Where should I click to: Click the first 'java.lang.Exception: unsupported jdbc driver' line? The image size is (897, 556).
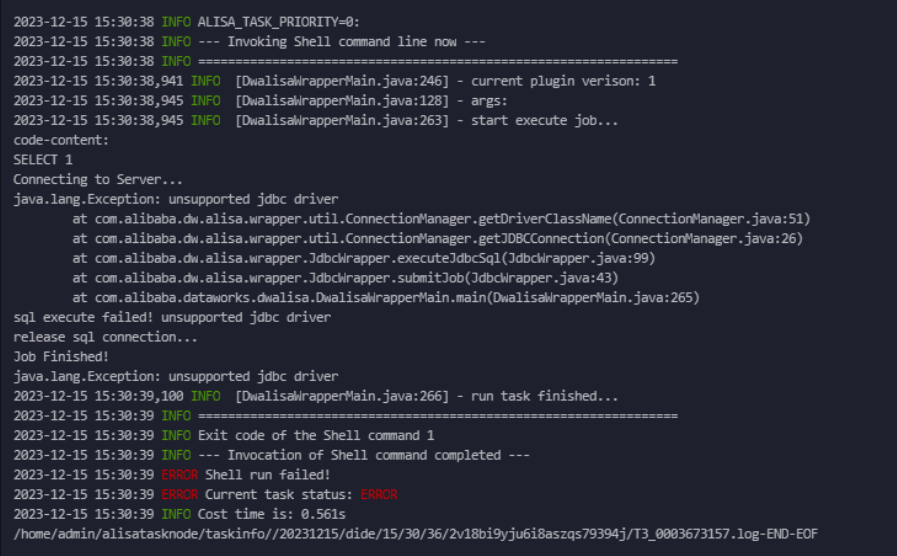point(176,199)
